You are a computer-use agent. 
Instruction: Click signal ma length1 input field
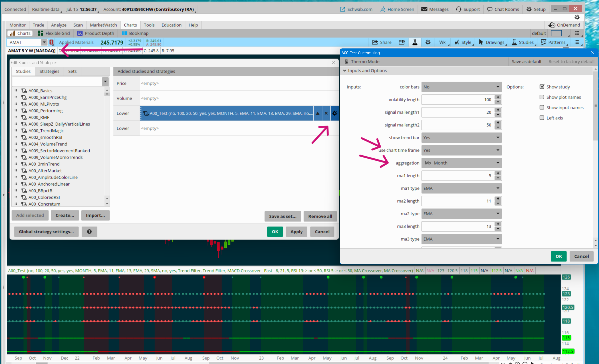tap(458, 112)
